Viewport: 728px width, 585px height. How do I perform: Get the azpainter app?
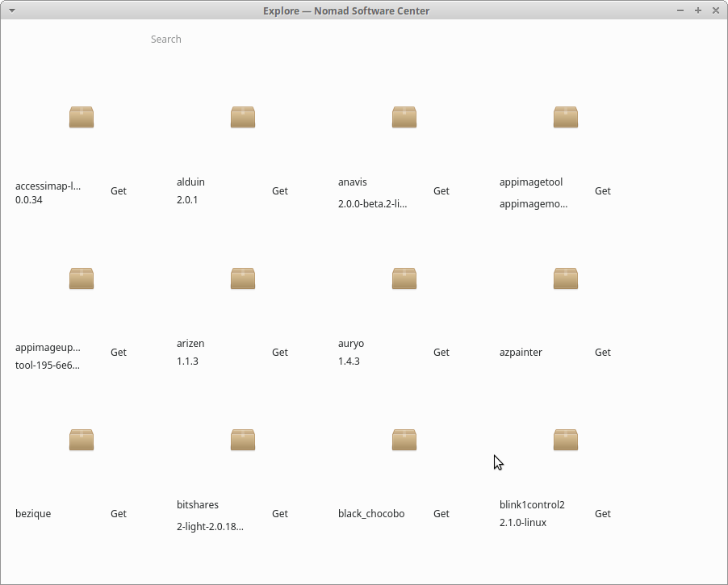tap(602, 352)
